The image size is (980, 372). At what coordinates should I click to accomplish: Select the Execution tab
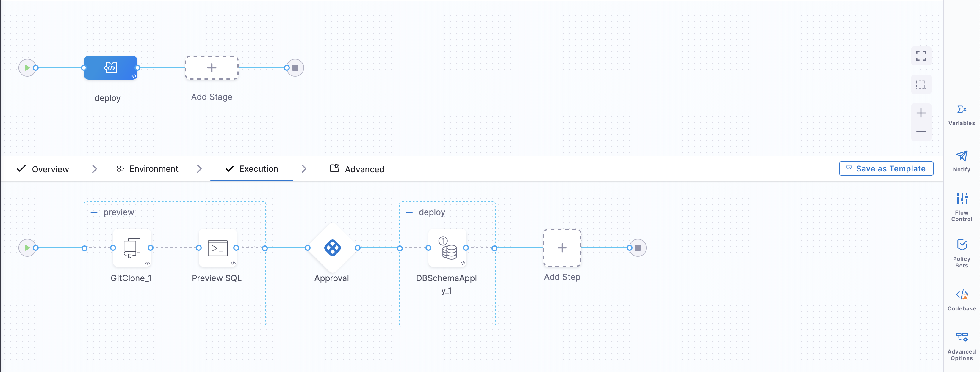pyautogui.click(x=252, y=169)
